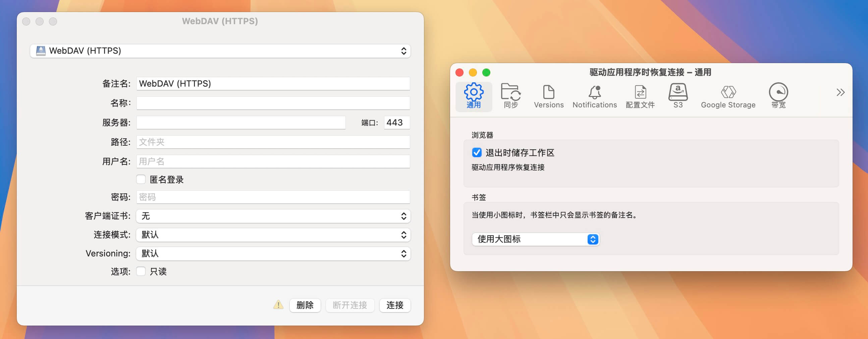The height and width of the screenshot is (339, 868).
Task: Uncheck 退出时储存工作区 checkbox
Action: coord(477,152)
